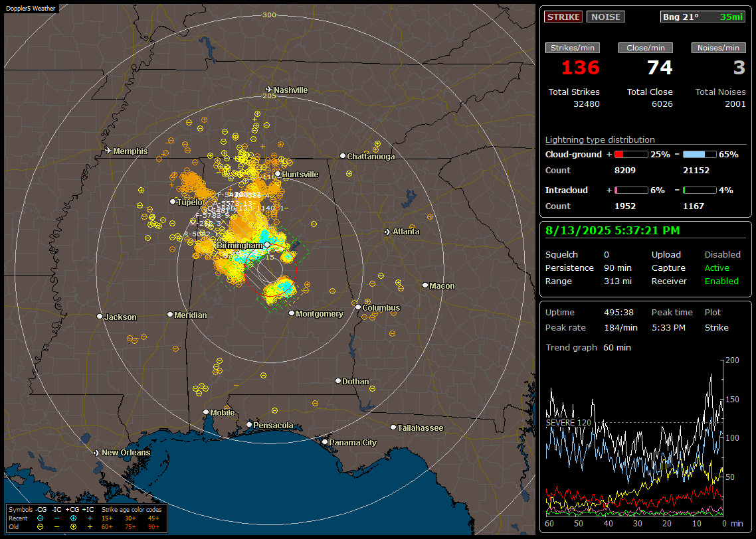Click the intracloud positive count 1952
756x539 pixels.
coord(625,206)
